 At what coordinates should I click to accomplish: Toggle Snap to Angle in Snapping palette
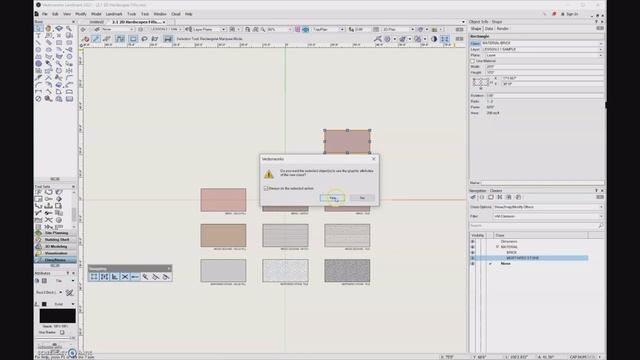point(115,277)
